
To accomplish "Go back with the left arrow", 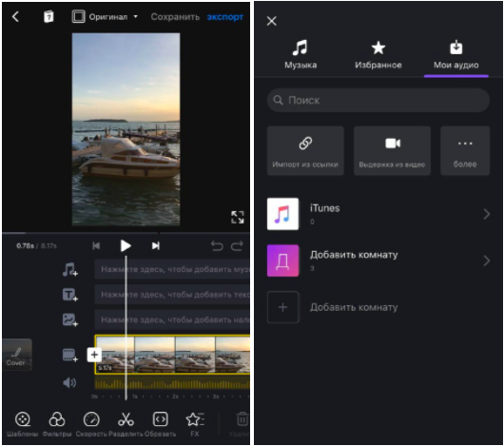I will coord(15,16).
